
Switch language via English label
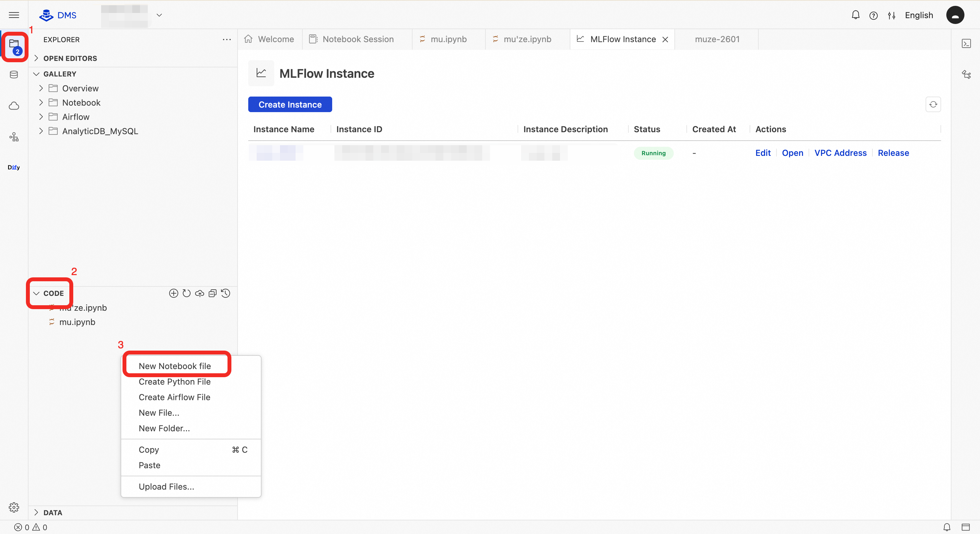[x=919, y=15]
